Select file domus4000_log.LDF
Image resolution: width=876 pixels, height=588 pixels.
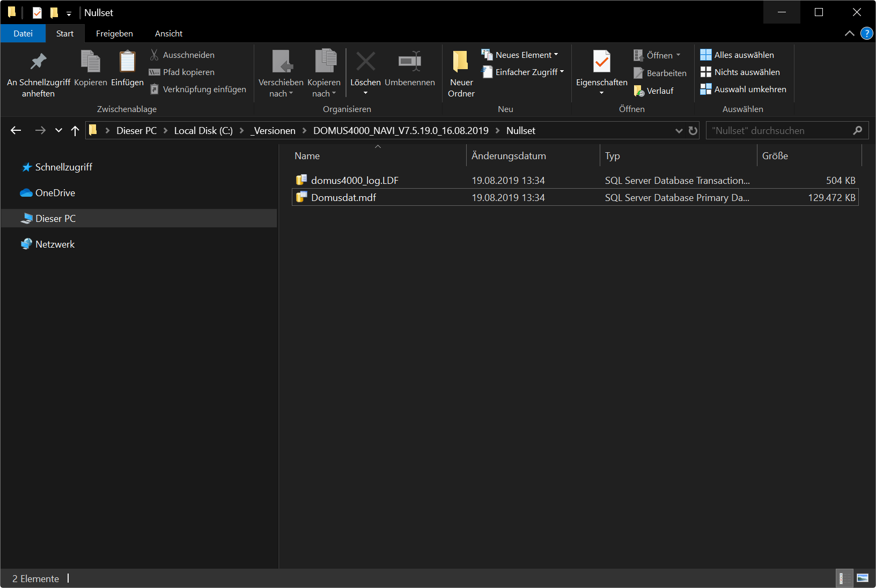click(x=575, y=180)
